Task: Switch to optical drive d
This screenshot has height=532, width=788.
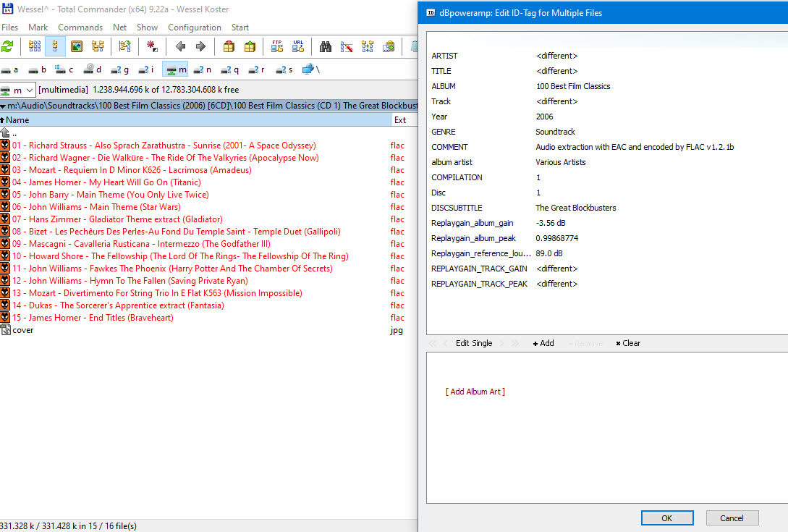Action: pyautogui.click(x=93, y=69)
